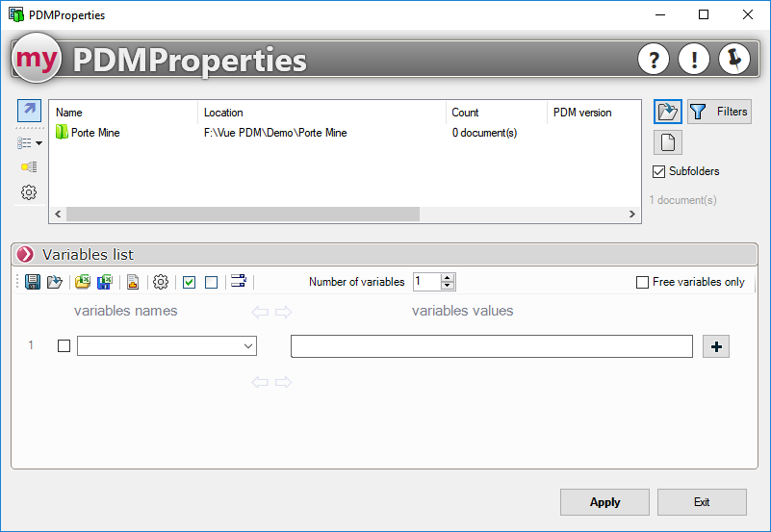The image size is (771, 532).
Task: Tick the checkbox for variable row 1
Action: (x=64, y=346)
